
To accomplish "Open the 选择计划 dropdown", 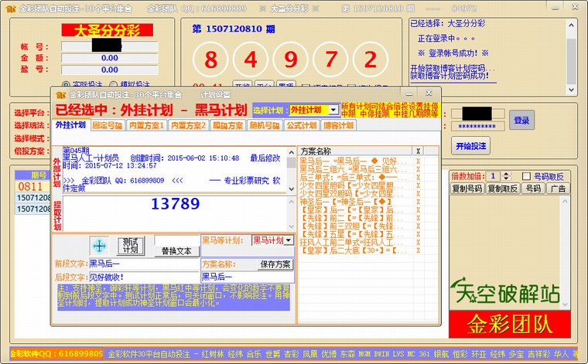I will (x=333, y=111).
